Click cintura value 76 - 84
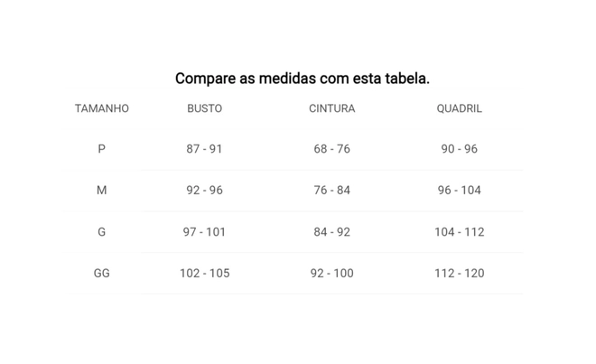Screen dimensions: 596x364 [331, 191]
